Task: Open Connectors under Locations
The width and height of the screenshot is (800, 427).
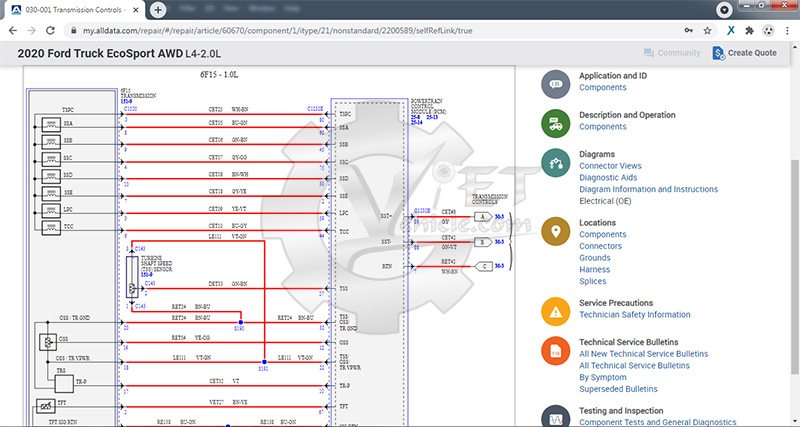Action: pos(601,246)
